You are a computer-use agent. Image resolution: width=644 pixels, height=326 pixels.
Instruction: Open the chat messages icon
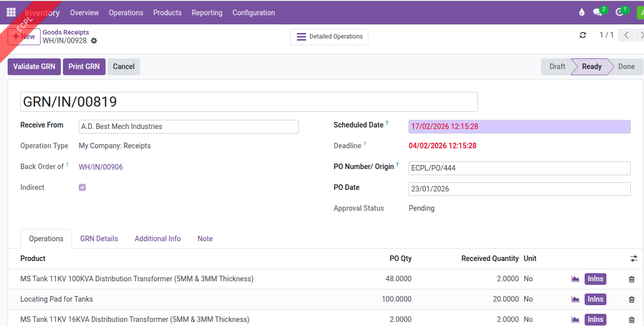598,12
